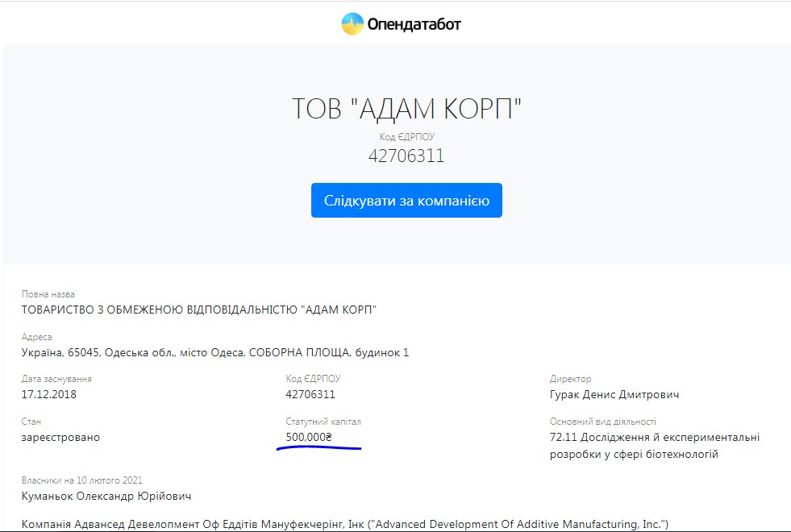
Task: Click the Opendatabot round logo icon
Action: point(352,24)
